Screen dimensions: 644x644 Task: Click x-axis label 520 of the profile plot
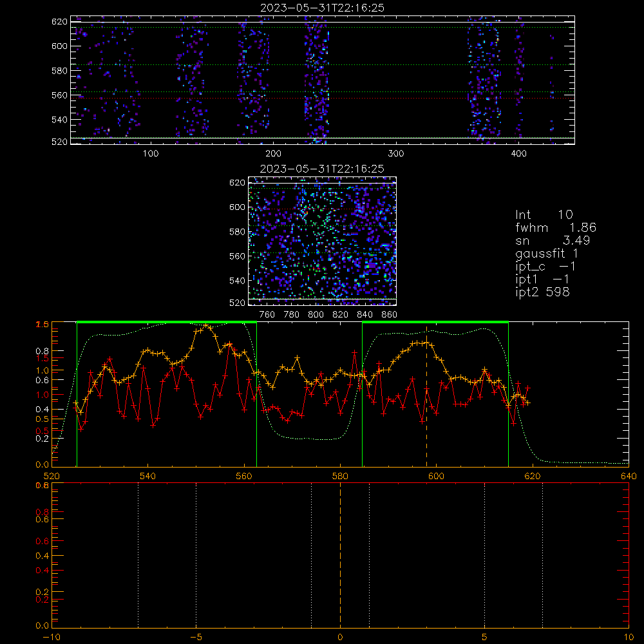tap(52, 476)
